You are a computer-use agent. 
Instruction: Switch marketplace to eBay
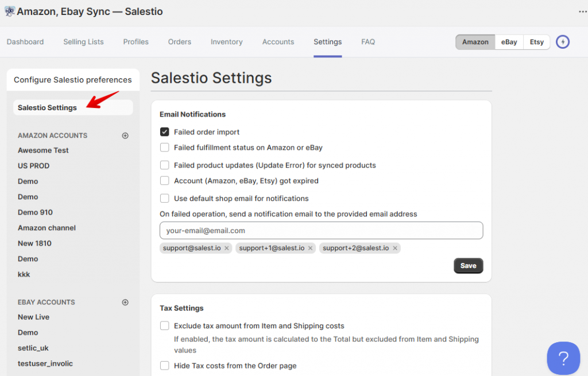click(509, 42)
